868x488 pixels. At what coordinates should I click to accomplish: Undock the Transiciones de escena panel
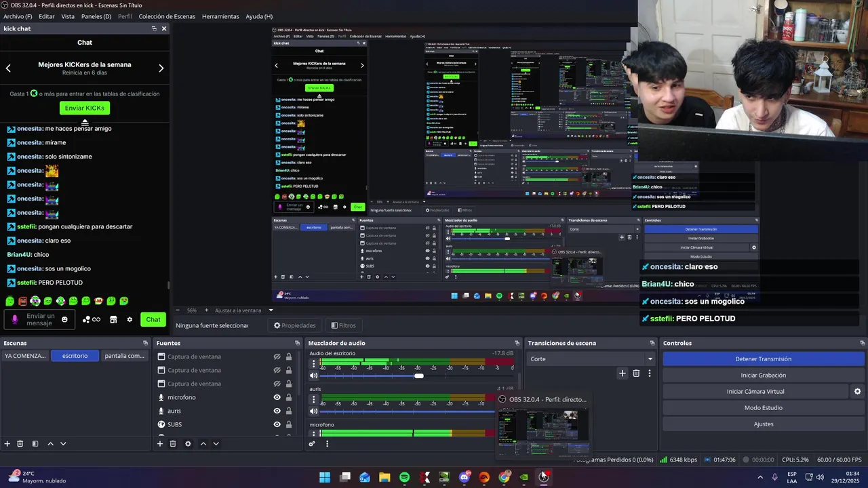click(652, 343)
